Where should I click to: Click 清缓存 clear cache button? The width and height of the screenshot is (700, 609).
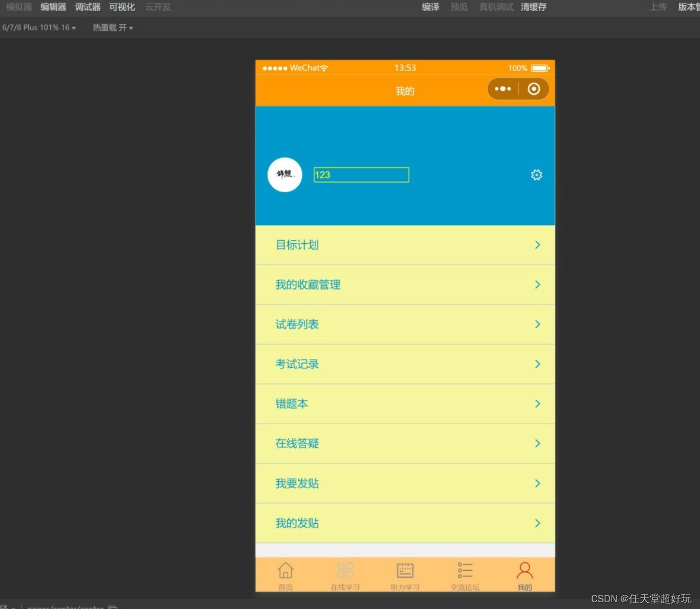(x=534, y=7)
